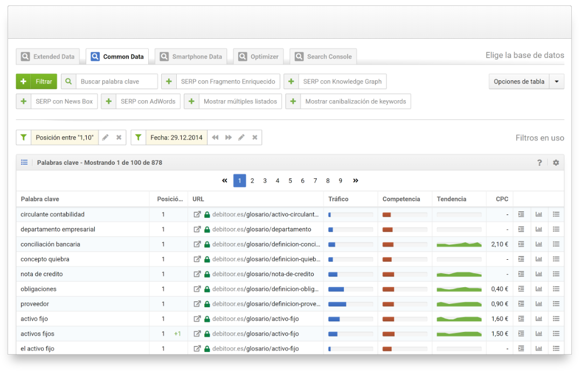Open table settings gear icon
Image resolution: width=588 pixels, height=374 pixels.
coord(556,163)
